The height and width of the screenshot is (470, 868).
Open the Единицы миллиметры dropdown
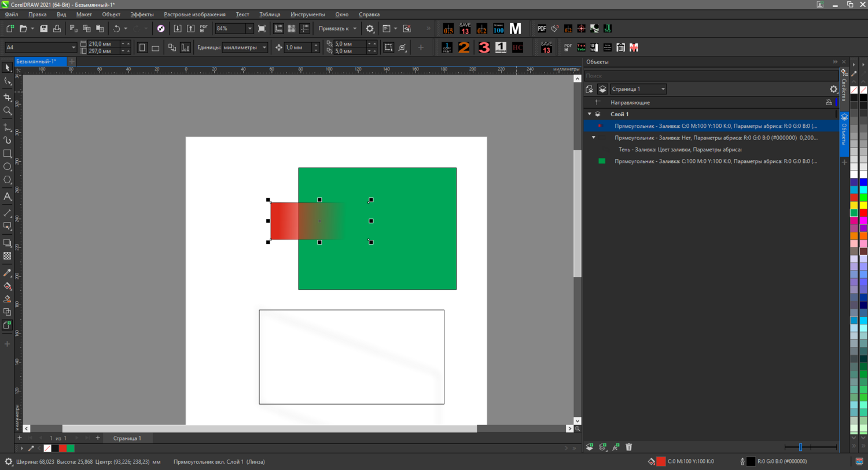(x=264, y=47)
